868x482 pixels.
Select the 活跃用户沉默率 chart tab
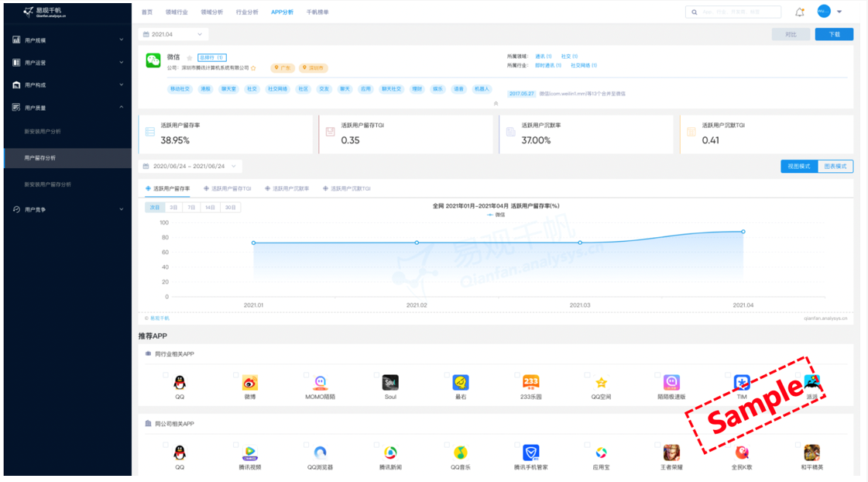pyautogui.click(x=287, y=188)
